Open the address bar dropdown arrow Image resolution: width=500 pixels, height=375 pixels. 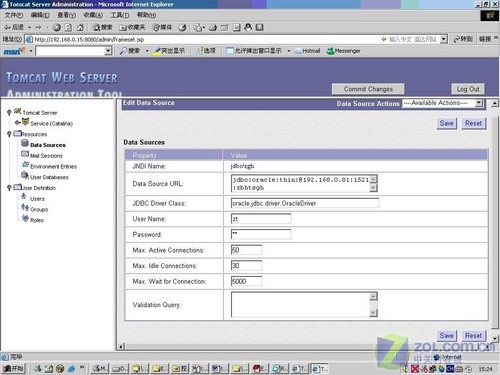[x=443, y=39]
